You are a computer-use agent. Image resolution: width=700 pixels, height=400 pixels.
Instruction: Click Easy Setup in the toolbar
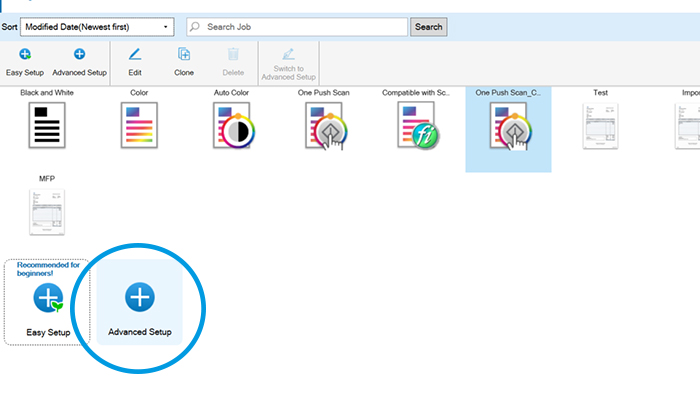(24, 60)
